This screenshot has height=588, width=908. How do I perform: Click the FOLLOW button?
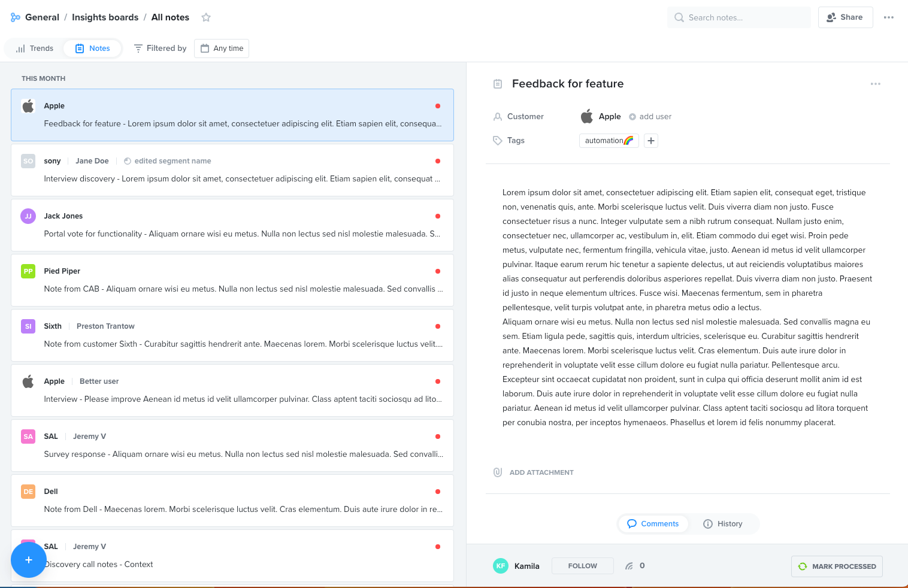(x=582, y=566)
